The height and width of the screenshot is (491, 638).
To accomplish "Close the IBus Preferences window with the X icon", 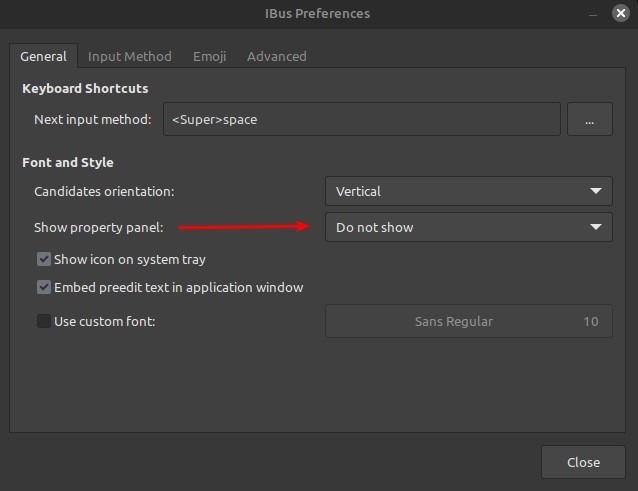I will click(621, 13).
